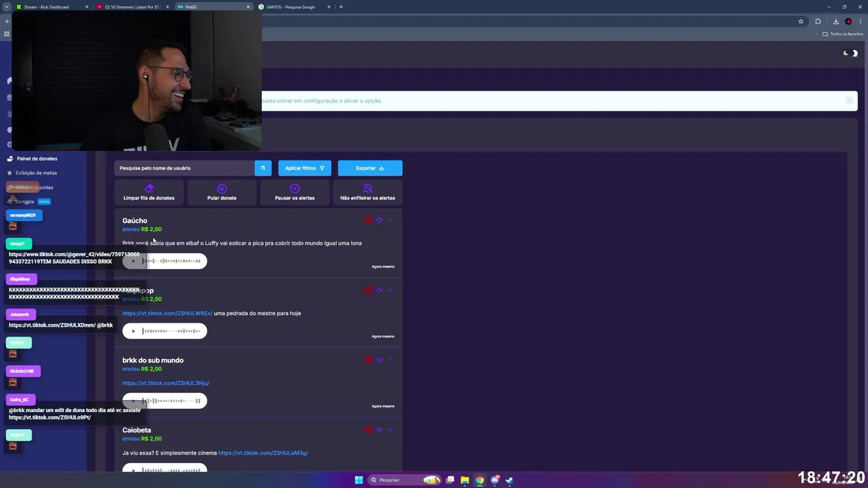
Task: Click chat user mrmany8029 badge
Action: click(x=24, y=215)
